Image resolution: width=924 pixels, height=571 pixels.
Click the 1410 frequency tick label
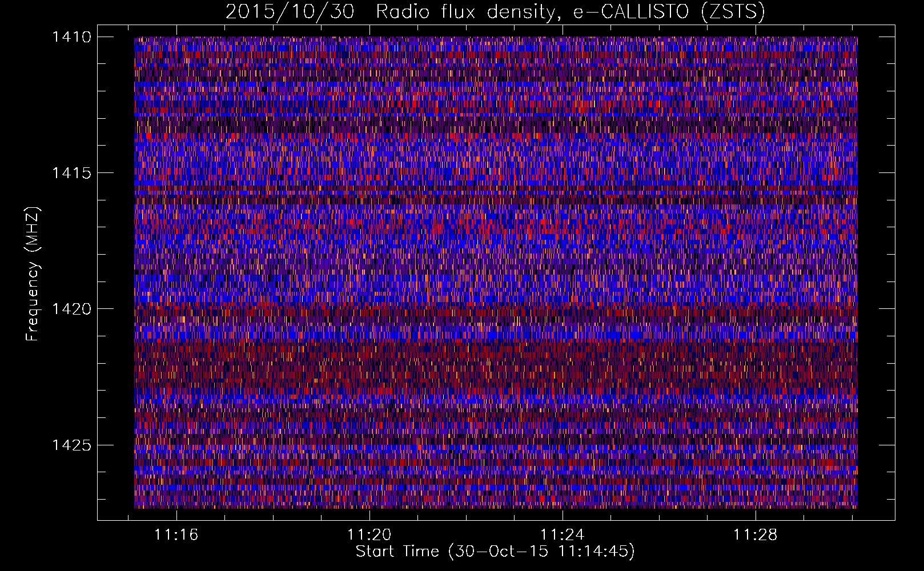71,37
